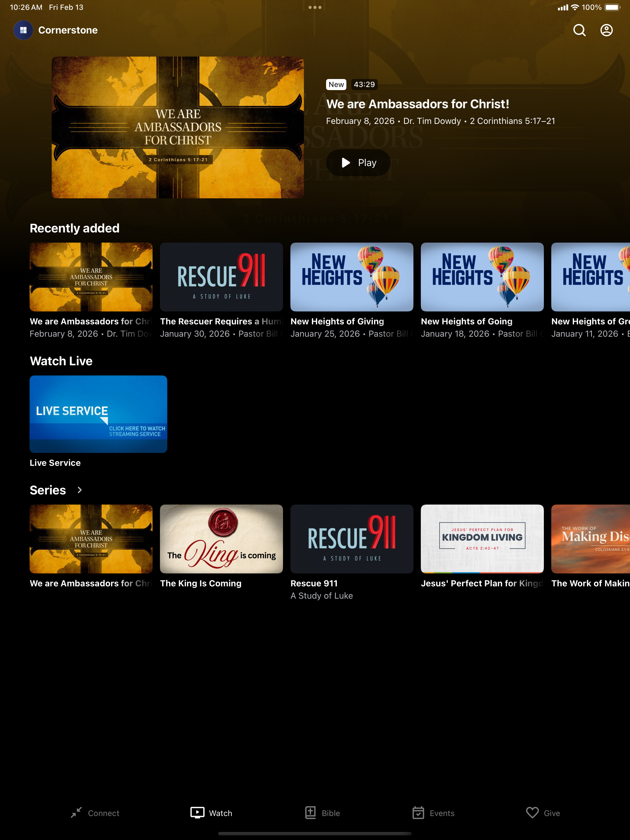Open the user profile icon

point(606,30)
